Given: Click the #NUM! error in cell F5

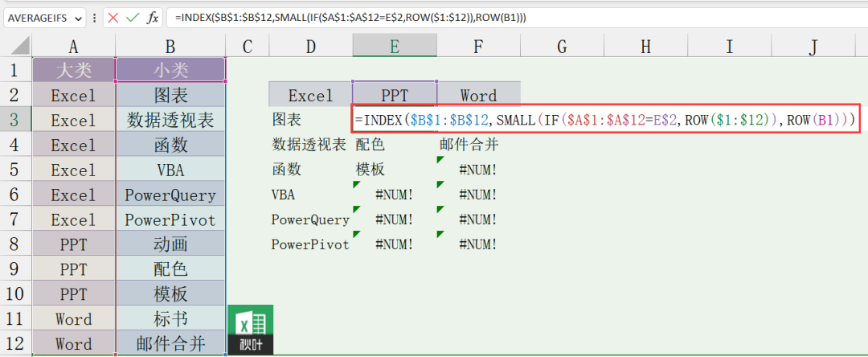Looking at the screenshot, I should pos(479,170).
